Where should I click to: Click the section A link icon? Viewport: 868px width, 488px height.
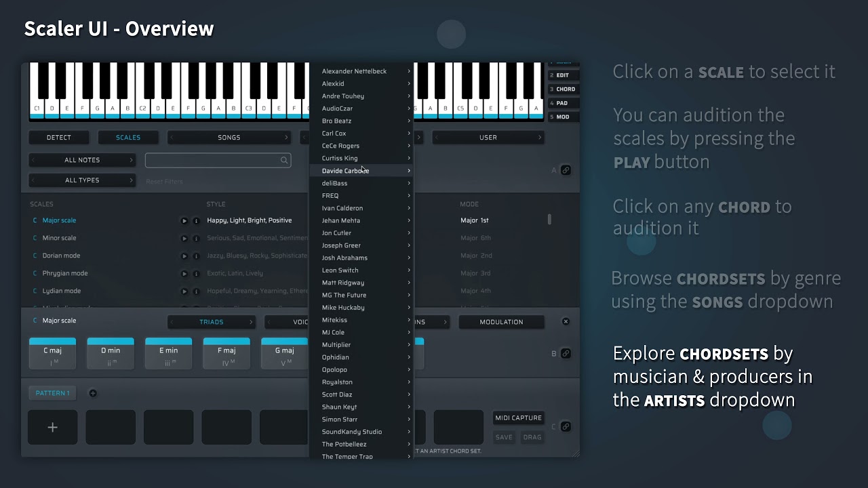(x=566, y=170)
